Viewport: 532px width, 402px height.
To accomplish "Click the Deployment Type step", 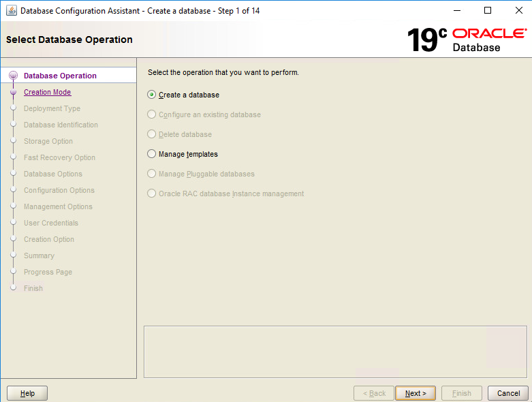I will pyautogui.click(x=52, y=108).
